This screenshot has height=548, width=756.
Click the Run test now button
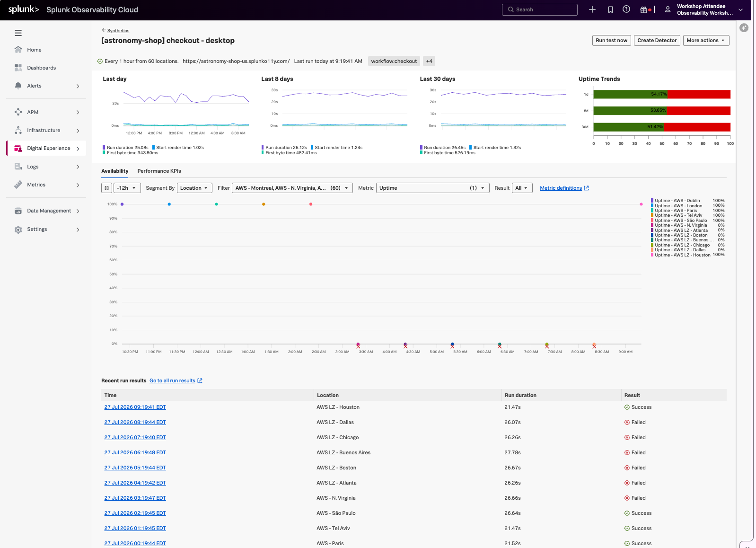(611, 40)
